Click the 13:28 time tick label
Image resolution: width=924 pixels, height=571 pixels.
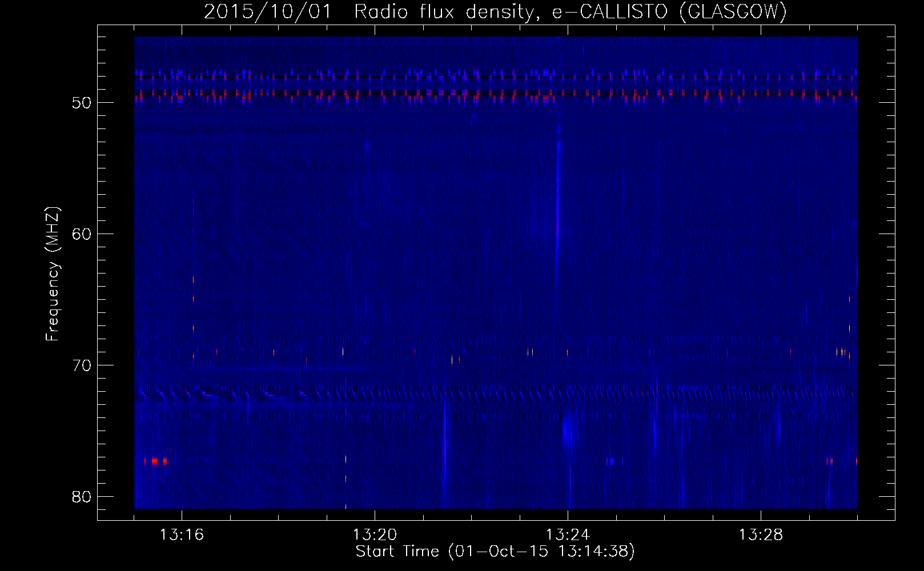point(761,535)
